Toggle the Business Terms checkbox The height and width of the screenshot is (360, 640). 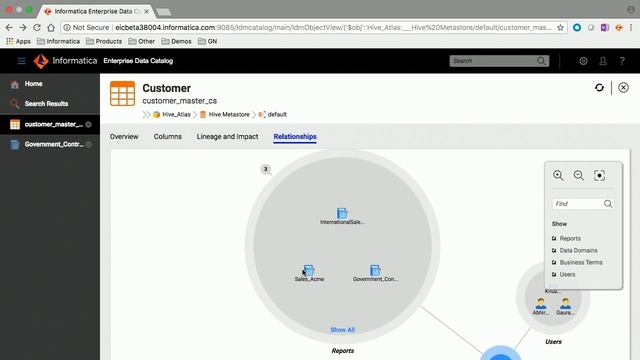[554, 262]
